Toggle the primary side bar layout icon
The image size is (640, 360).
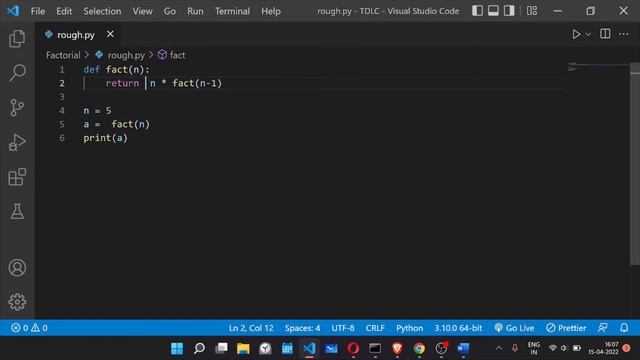(x=477, y=11)
